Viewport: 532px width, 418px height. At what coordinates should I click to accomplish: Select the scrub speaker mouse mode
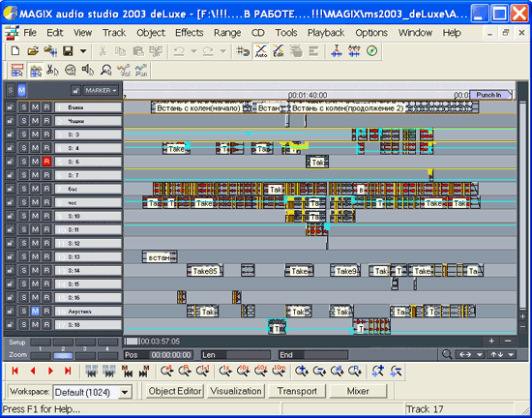88,71
